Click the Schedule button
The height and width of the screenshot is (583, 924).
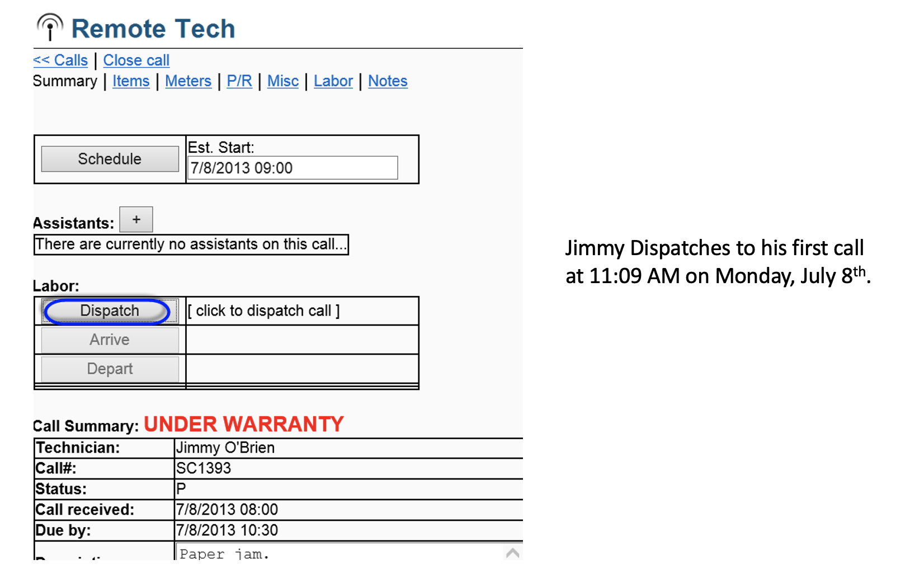click(110, 159)
